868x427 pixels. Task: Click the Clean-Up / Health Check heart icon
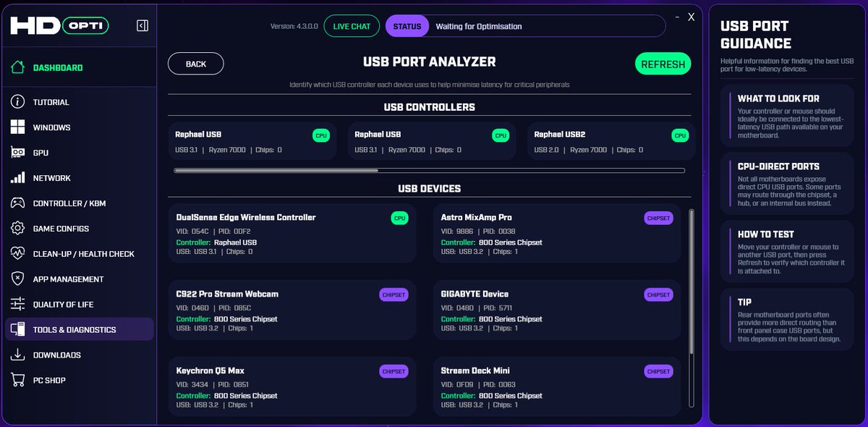(18, 254)
